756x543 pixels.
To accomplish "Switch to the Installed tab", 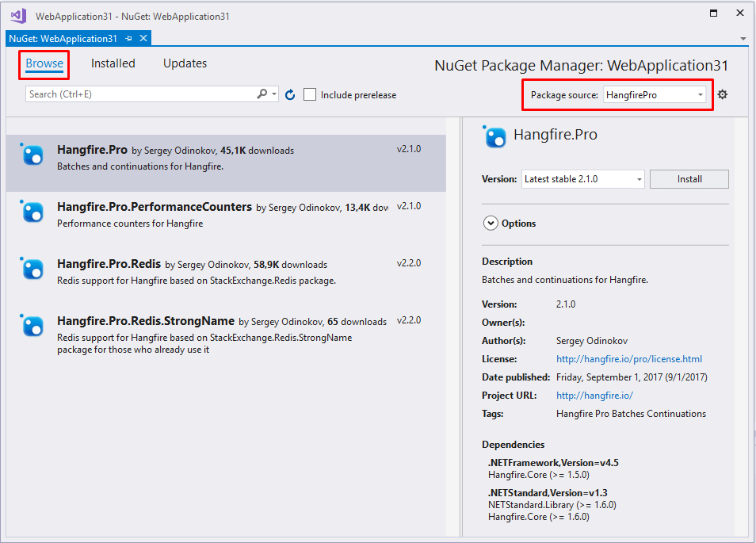I will pyautogui.click(x=113, y=63).
